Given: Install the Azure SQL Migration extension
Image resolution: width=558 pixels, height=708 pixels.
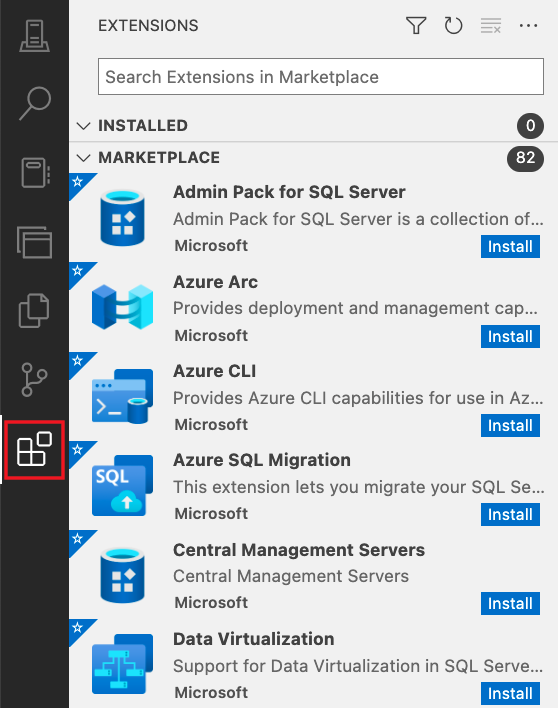Looking at the screenshot, I should click(510, 514).
